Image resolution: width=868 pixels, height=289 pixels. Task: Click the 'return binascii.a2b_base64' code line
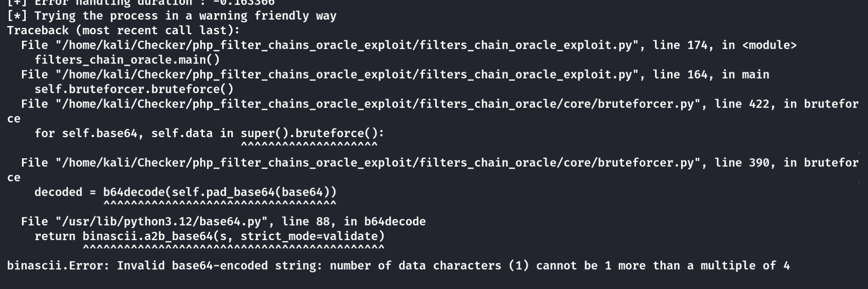tap(209, 236)
